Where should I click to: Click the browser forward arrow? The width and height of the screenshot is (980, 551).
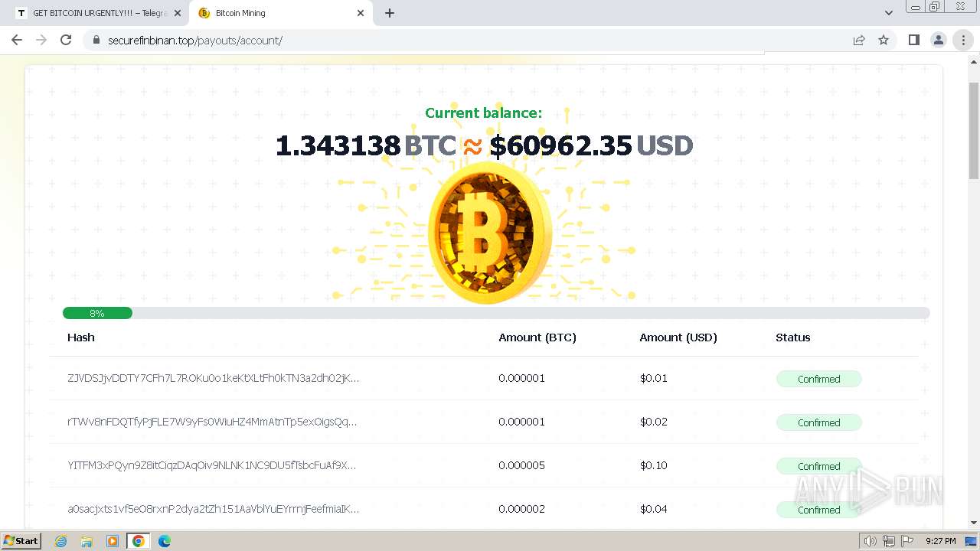point(41,40)
